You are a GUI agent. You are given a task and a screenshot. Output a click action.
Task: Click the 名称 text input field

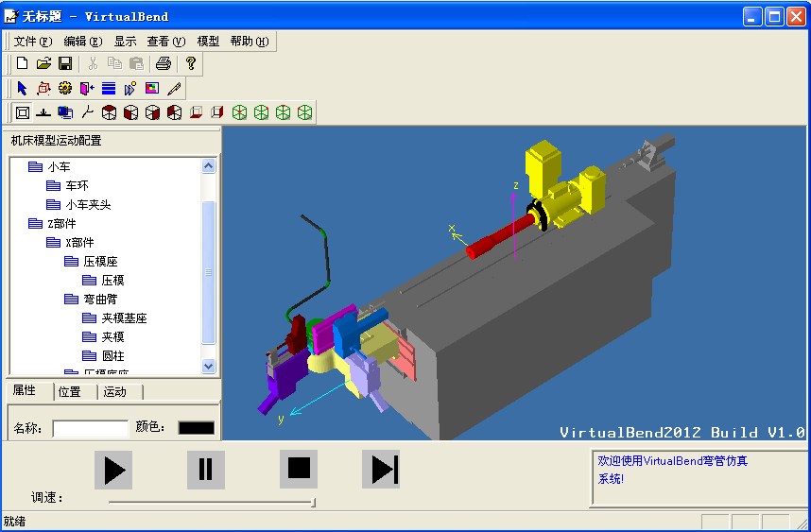tap(90, 428)
